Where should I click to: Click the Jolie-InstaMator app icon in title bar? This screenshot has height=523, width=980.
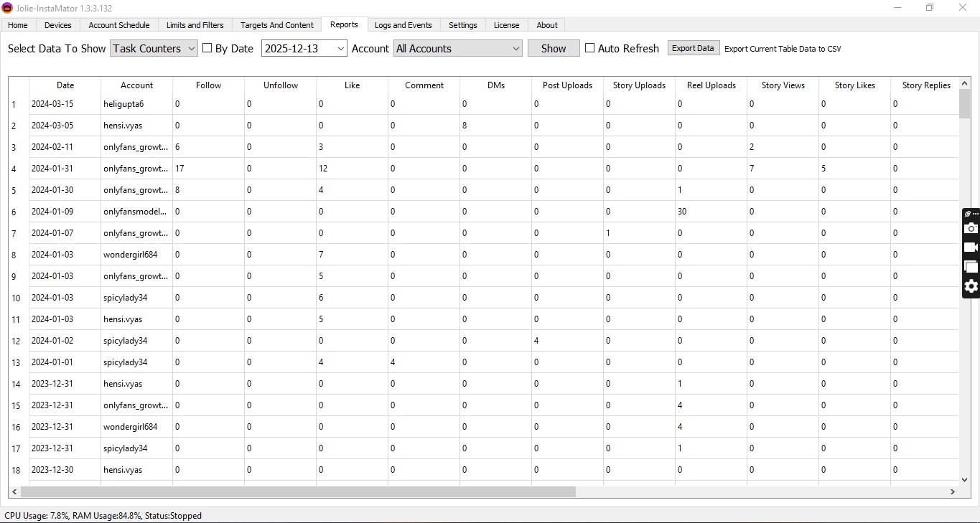pyautogui.click(x=7, y=7)
